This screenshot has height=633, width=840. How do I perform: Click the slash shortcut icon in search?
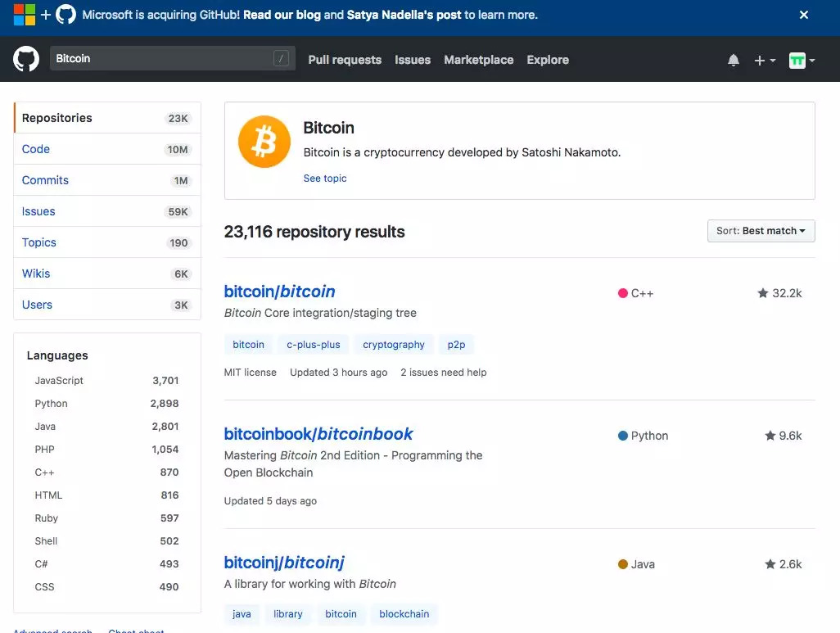[282, 58]
